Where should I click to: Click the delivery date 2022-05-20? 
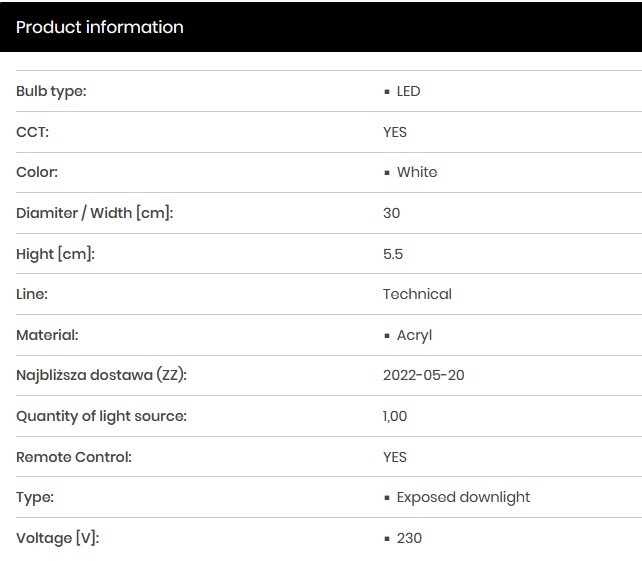424,375
